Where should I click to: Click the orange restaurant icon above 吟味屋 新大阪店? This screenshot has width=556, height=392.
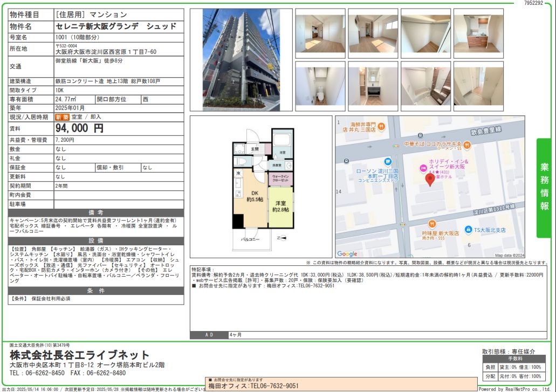coord(431,224)
